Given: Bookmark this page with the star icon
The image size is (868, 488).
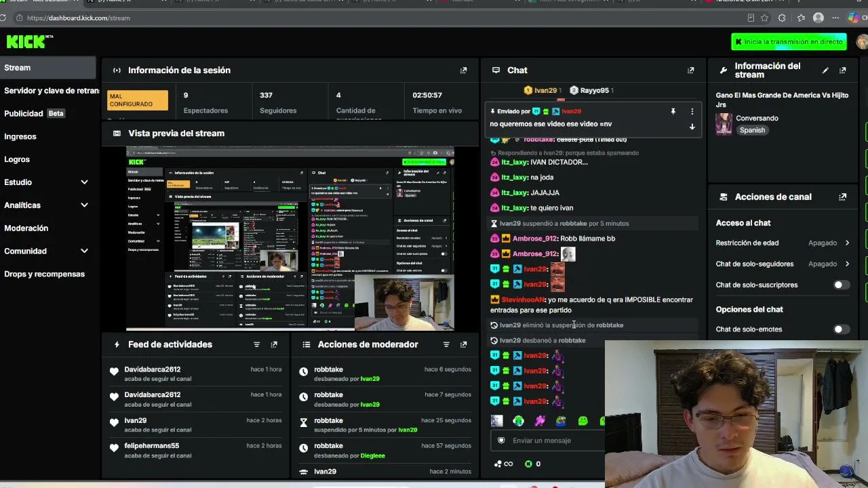Looking at the screenshot, I should (765, 18).
